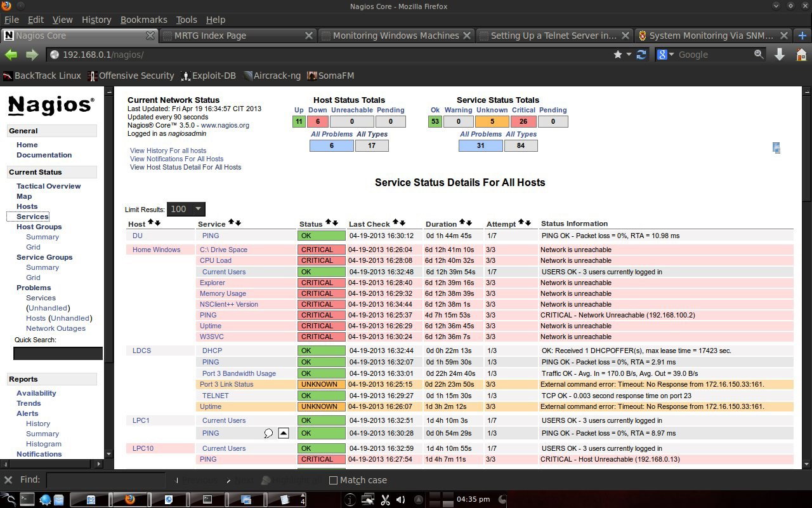Open the File menu
Viewport: 812px width, 508px height.
(11, 20)
